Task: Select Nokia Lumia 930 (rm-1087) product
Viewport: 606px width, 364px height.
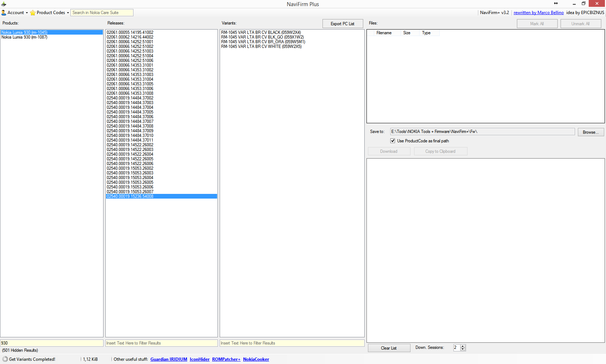Action: pyautogui.click(x=52, y=37)
